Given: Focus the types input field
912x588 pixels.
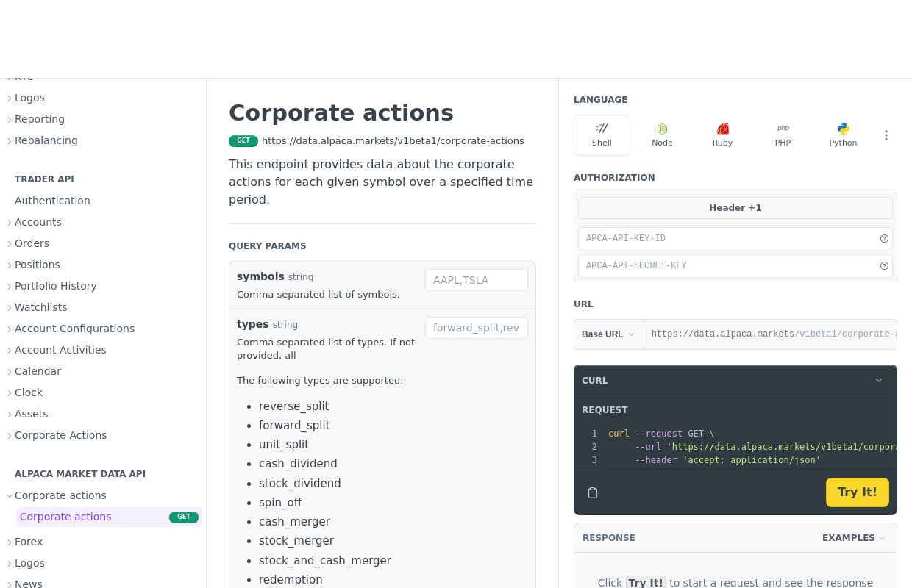Looking at the screenshot, I should (477, 328).
